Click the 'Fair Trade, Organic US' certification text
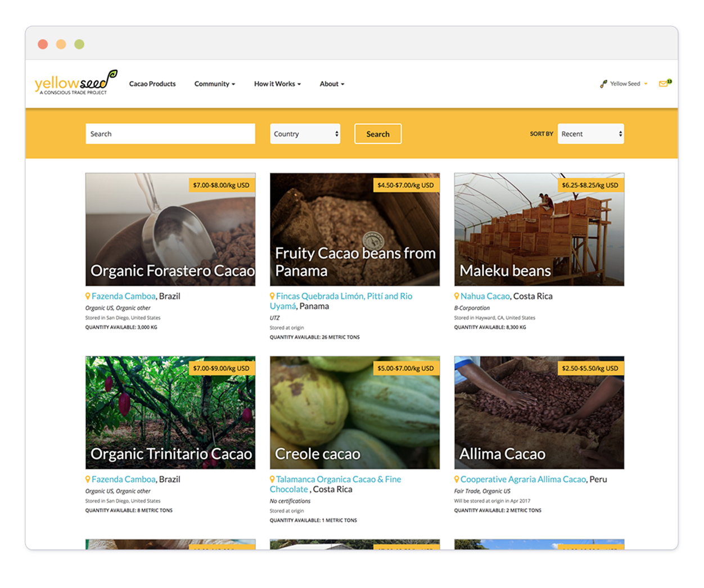The height and width of the screenshot is (588, 704). (482, 491)
